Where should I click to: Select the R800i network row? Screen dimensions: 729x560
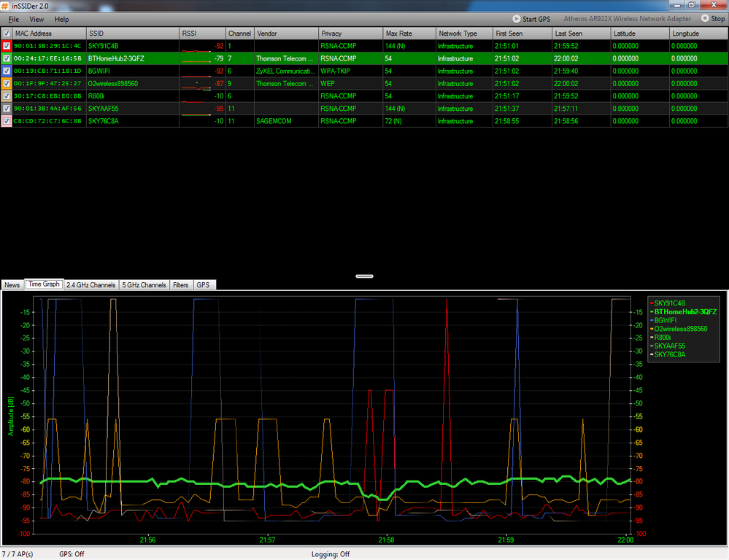pyautogui.click(x=365, y=96)
